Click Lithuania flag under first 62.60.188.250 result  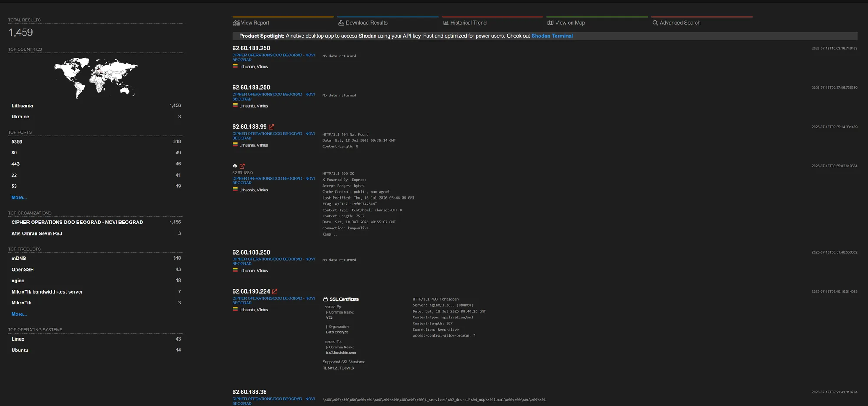(235, 66)
